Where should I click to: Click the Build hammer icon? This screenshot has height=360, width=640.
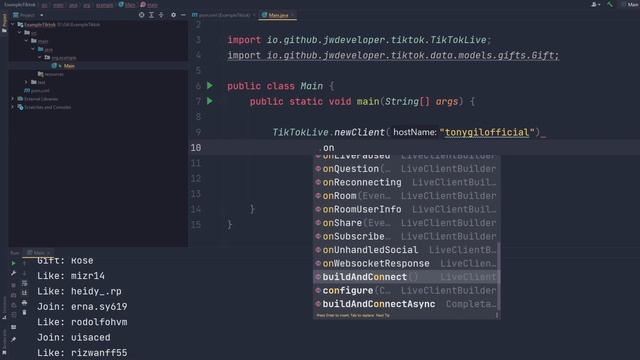(610, 4)
